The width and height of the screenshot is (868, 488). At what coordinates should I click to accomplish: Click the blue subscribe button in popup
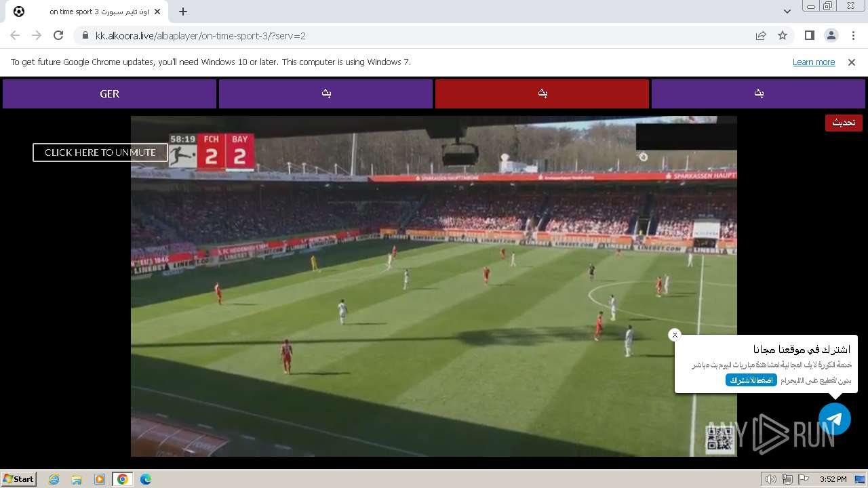(x=751, y=380)
